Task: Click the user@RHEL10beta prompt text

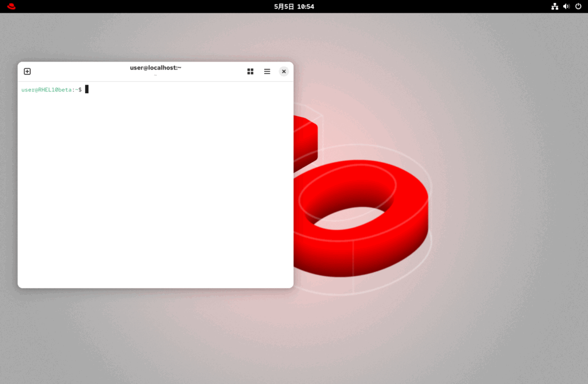Action: click(47, 90)
